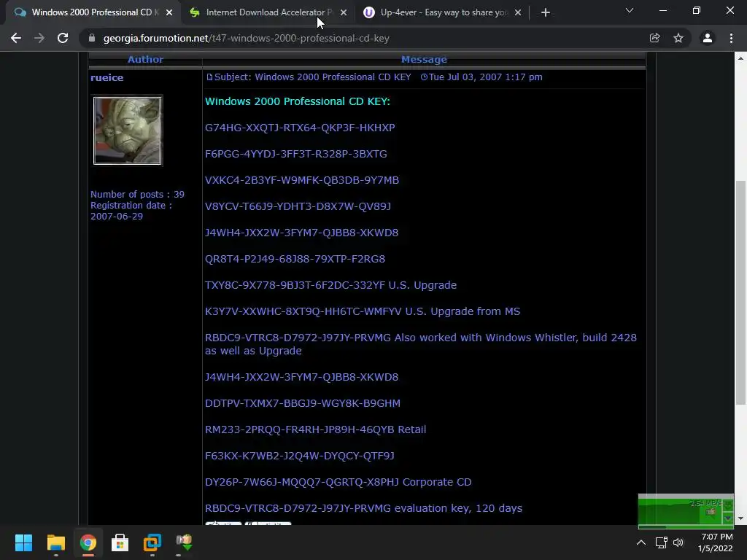This screenshot has height=560, width=747.
Task: Click the Chrome taskbar icon
Action: [x=88, y=542]
